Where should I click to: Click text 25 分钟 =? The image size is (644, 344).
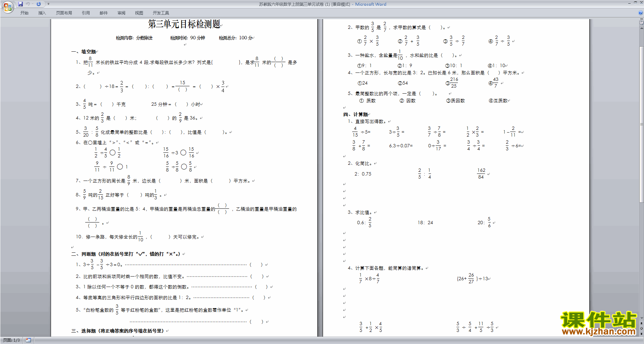coord(161,104)
